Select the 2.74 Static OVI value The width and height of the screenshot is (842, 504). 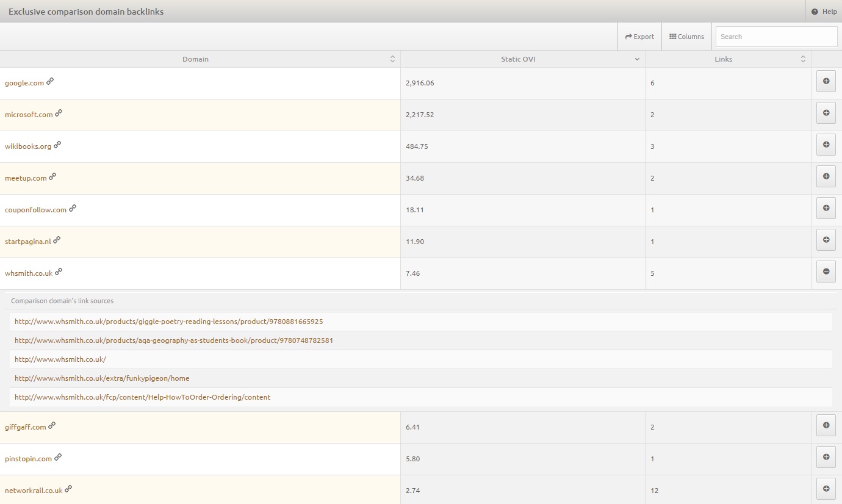(x=413, y=491)
